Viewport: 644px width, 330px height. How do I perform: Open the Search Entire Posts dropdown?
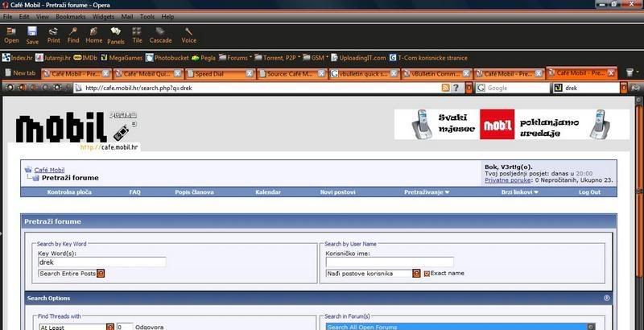click(x=72, y=274)
